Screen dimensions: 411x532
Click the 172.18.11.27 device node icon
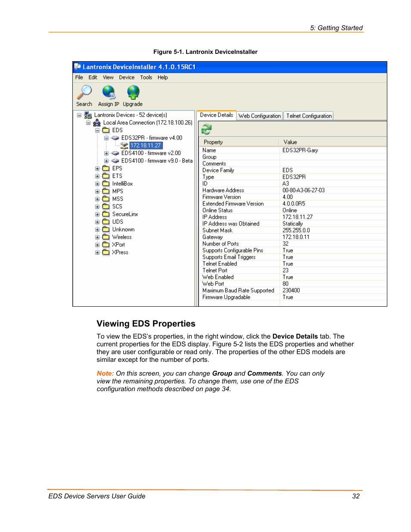pyautogui.click(x=124, y=146)
